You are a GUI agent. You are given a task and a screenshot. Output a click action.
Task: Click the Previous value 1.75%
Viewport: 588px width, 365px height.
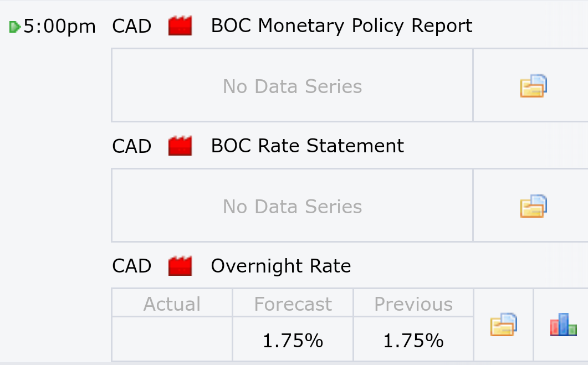tap(413, 341)
